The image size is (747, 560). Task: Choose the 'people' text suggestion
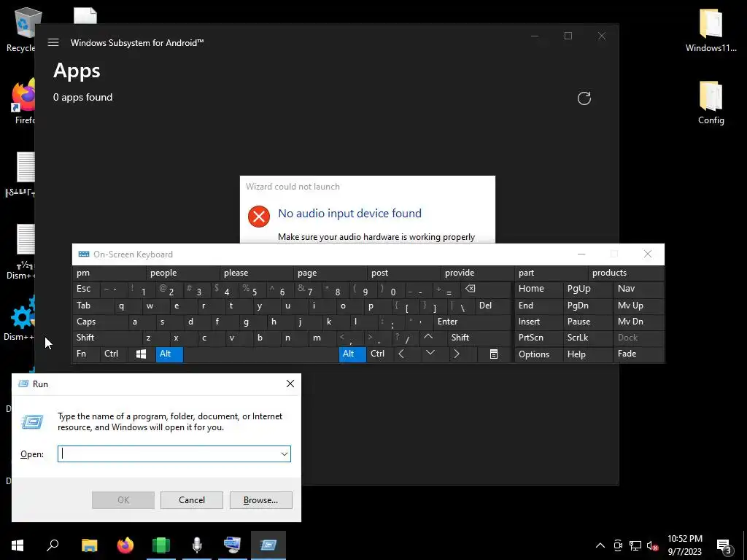[183, 273]
